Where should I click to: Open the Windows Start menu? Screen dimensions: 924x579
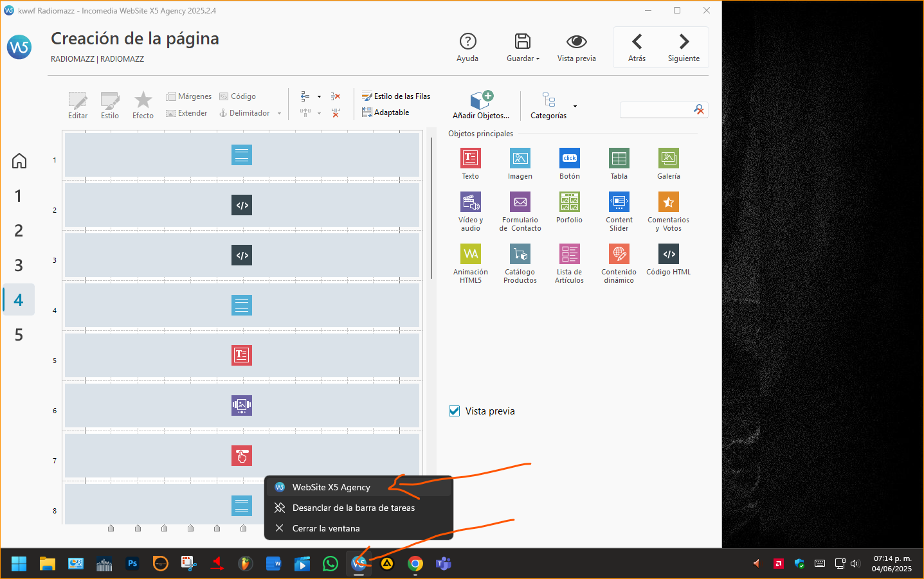19,564
